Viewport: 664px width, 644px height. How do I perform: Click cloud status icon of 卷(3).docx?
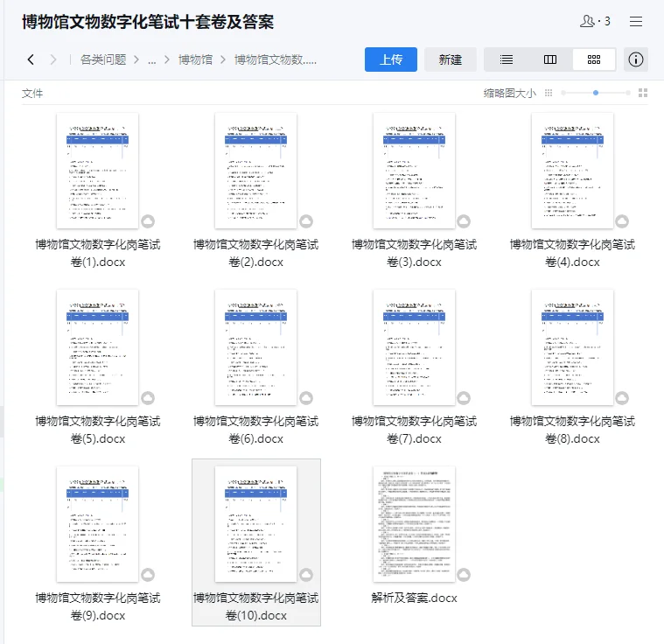pos(464,221)
